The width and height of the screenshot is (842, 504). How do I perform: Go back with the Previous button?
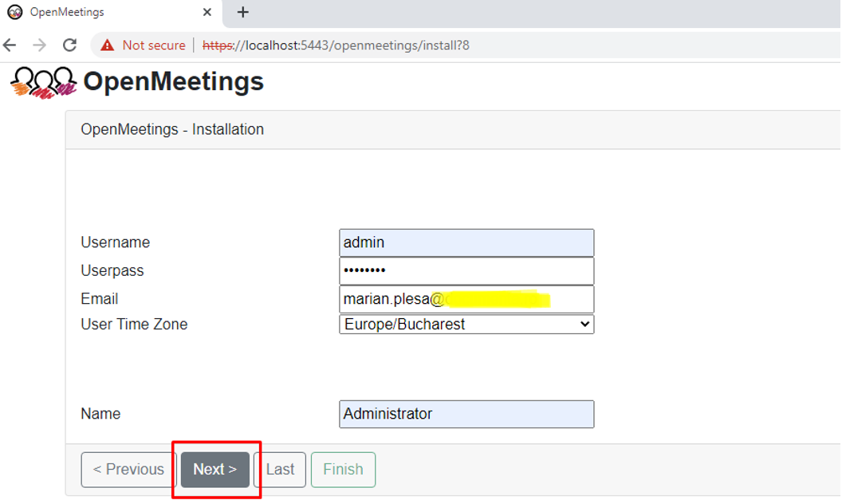[128, 470]
